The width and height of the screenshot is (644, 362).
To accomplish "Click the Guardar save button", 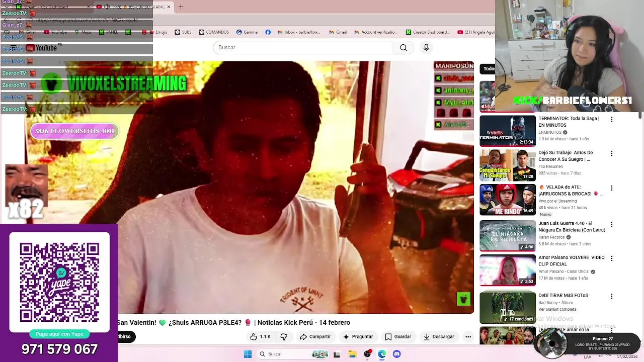I will (398, 336).
